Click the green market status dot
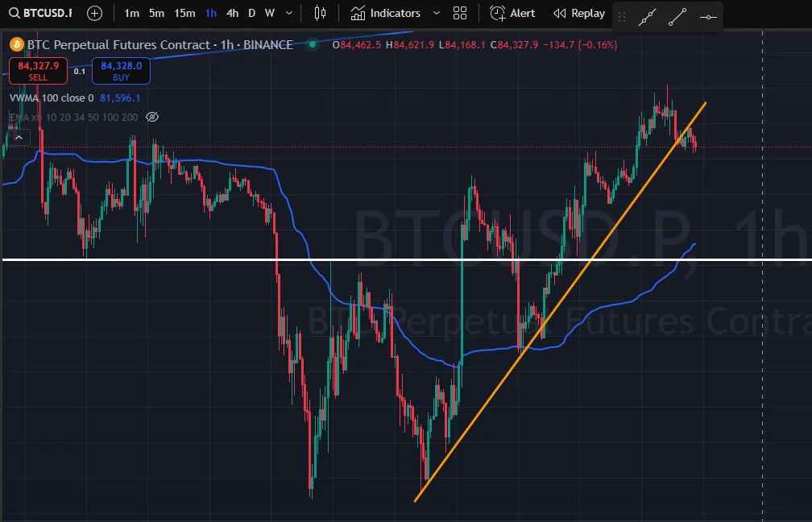Image resolution: width=812 pixels, height=522 pixels. click(313, 44)
